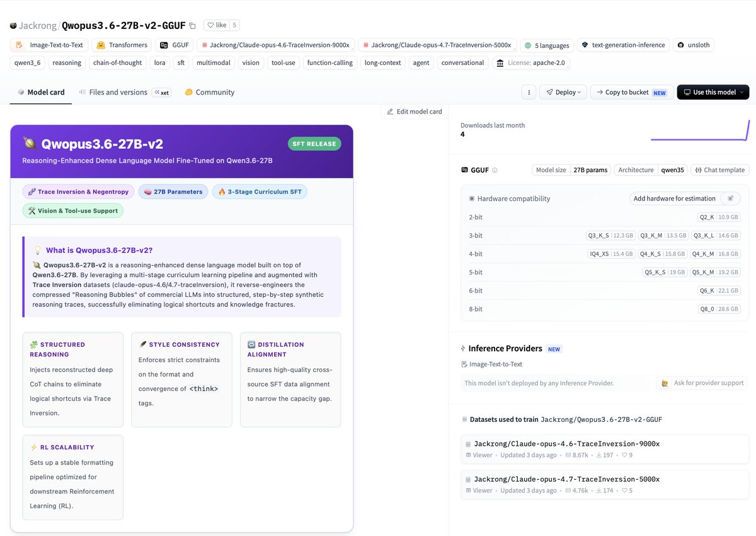Click Add hardware for estimation

[675, 199]
